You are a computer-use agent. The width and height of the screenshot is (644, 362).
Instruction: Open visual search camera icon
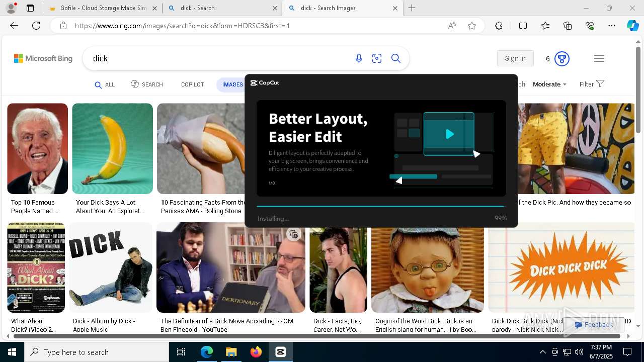pyautogui.click(x=377, y=58)
